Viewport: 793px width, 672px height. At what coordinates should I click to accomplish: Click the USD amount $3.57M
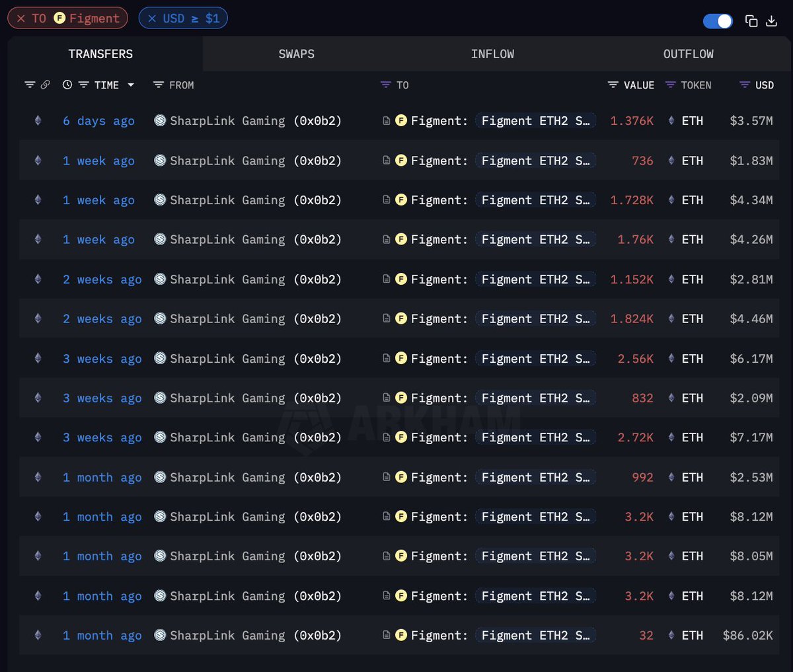(x=751, y=121)
